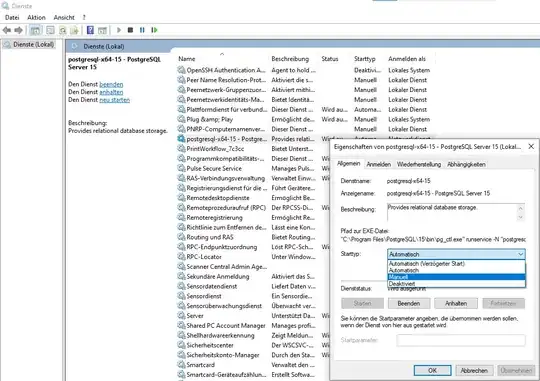Click the export list toolbar icon
The image size is (540, 381).
point(74,30)
